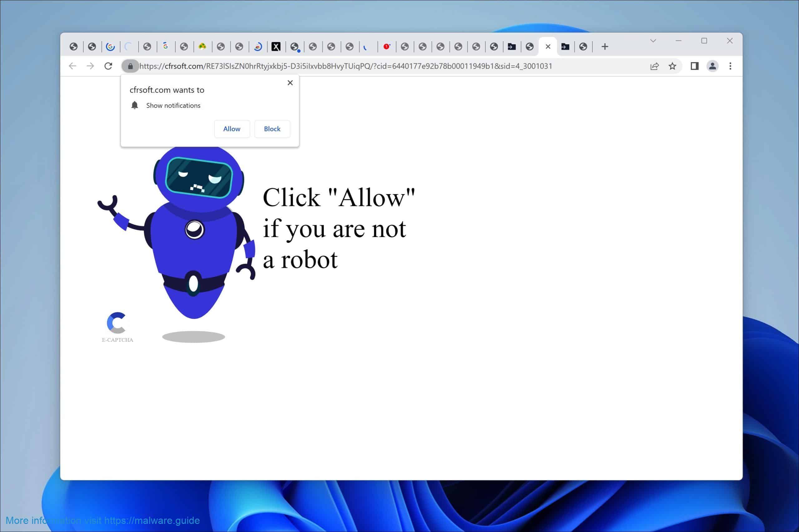Click the Allow notifications button
799x532 pixels.
click(232, 129)
